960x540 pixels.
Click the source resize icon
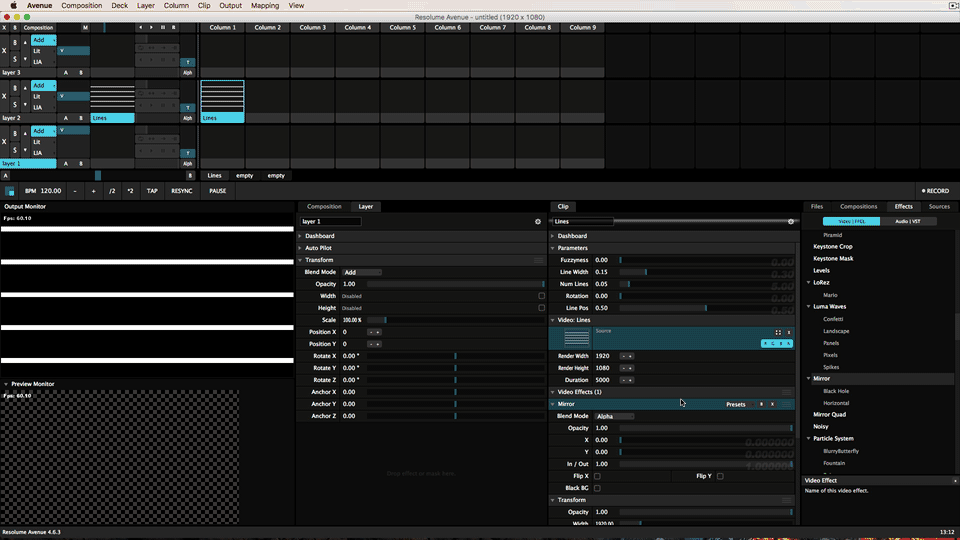[778, 332]
